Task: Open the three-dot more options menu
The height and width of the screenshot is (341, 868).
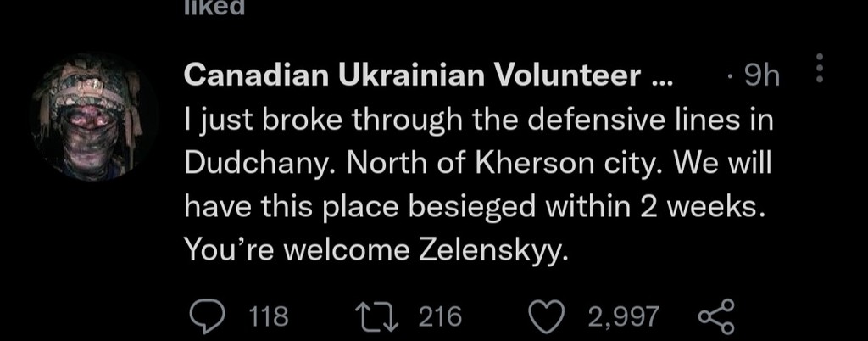Action: 818,69
